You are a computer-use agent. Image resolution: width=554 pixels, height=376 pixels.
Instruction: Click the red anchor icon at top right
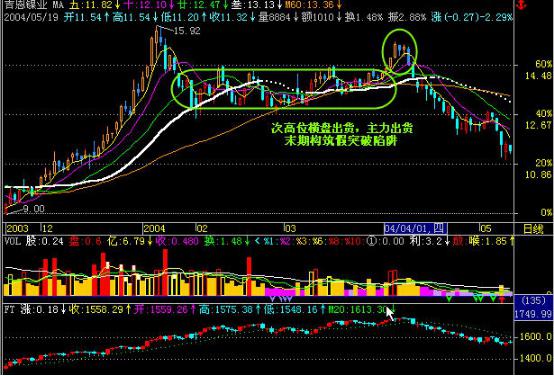point(521,5)
